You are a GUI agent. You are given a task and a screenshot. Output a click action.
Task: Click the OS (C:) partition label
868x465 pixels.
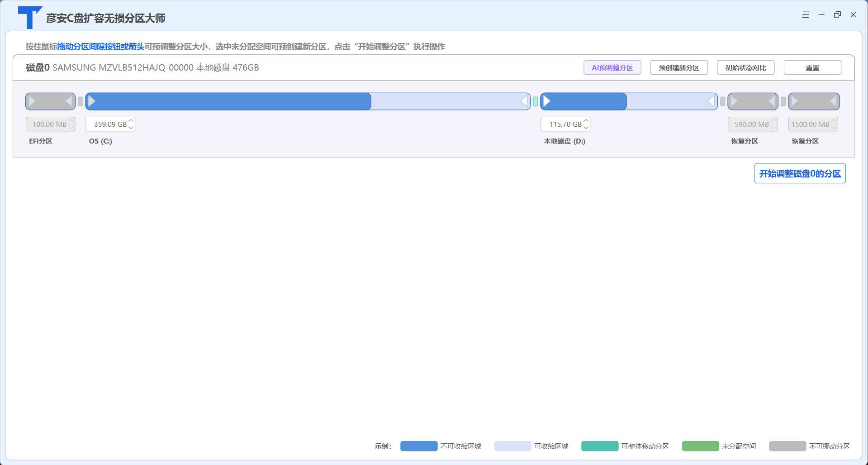pos(100,141)
